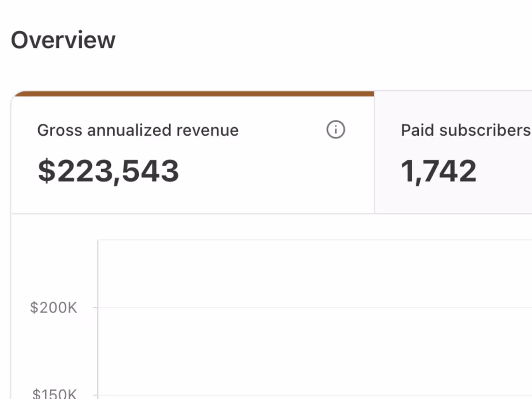Image resolution: width=532 pixels, height=399 pixels.
Task: Select the Gross annualized revenue tab
Action: pyautogui.click(x=192, y=153)
